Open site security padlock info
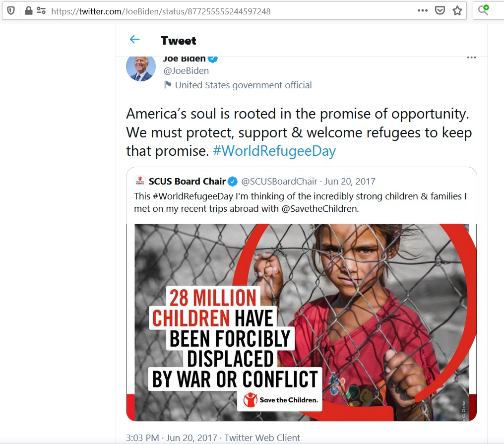Image resolution: width=504 pixels, height=444 pixels. (28, 10)
